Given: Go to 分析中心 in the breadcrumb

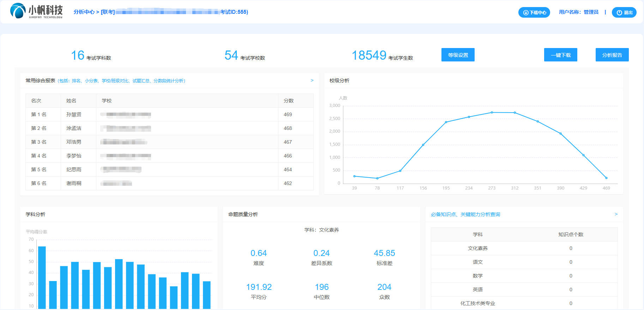Looking at the screenshot, I should tap(84, 12).
